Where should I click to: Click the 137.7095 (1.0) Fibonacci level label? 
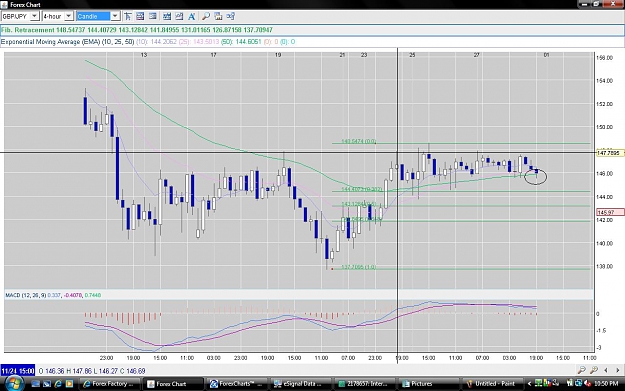click(x=358, y=267)
